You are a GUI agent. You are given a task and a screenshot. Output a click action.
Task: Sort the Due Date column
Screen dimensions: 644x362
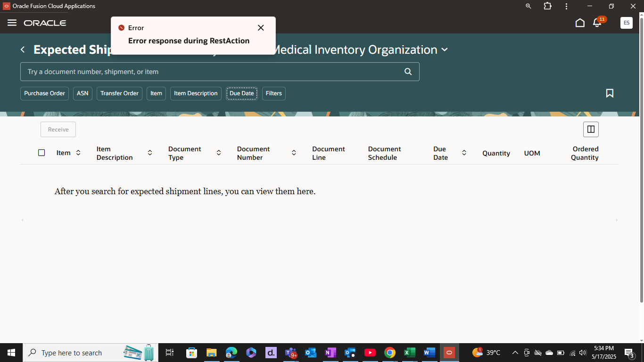tap(464, 152)
